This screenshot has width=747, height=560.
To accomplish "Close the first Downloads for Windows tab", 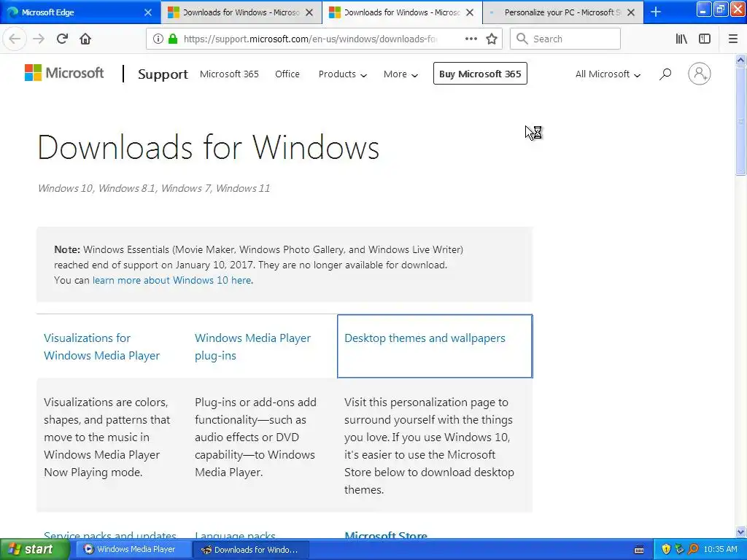I will [x=309, y=12].
